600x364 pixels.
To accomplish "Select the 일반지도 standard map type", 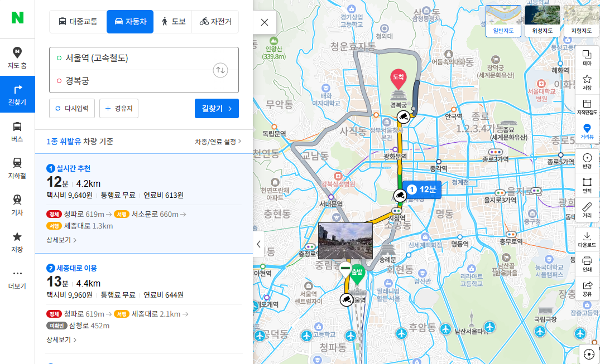I will (x=503, y=21).
